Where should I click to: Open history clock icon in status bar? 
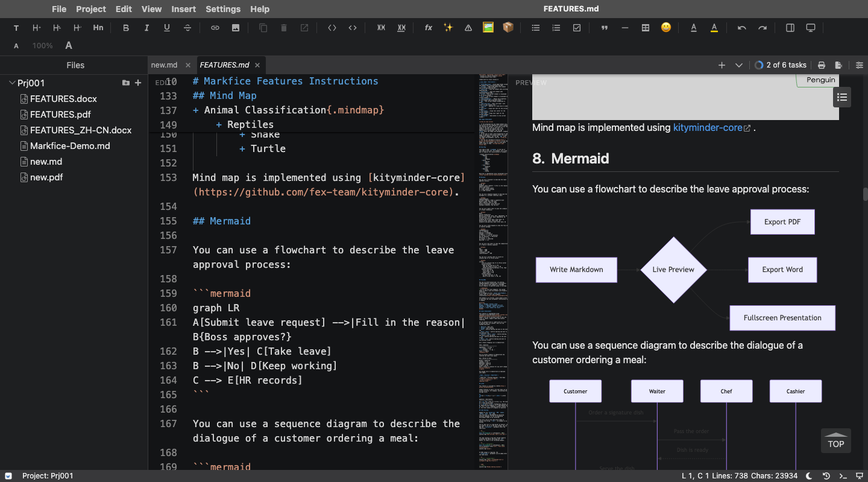826,476
